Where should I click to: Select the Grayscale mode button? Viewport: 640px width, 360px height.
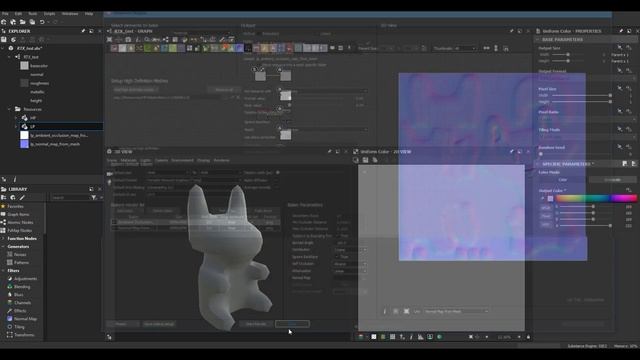tap(612, 180)
